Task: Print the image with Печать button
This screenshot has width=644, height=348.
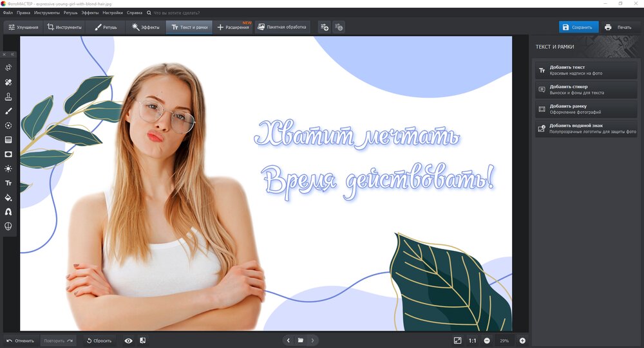Action: pyautogui.click(x=618, y=27)
